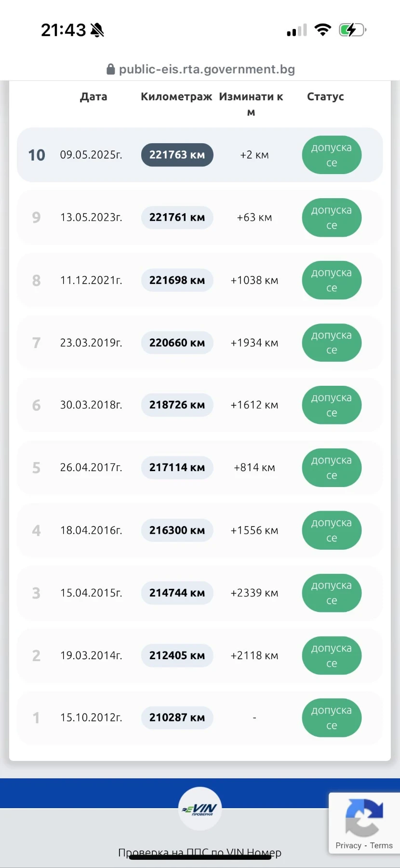Screen dimensions: 400x868
Task: Tap the lock icon beside the URL
Action: click(x=111, y=69)
